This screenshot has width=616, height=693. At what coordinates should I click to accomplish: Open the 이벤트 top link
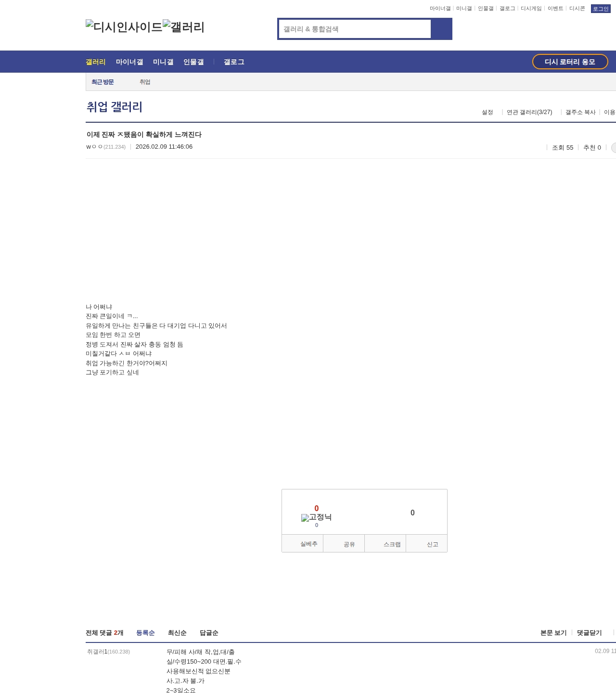[555, 9]
